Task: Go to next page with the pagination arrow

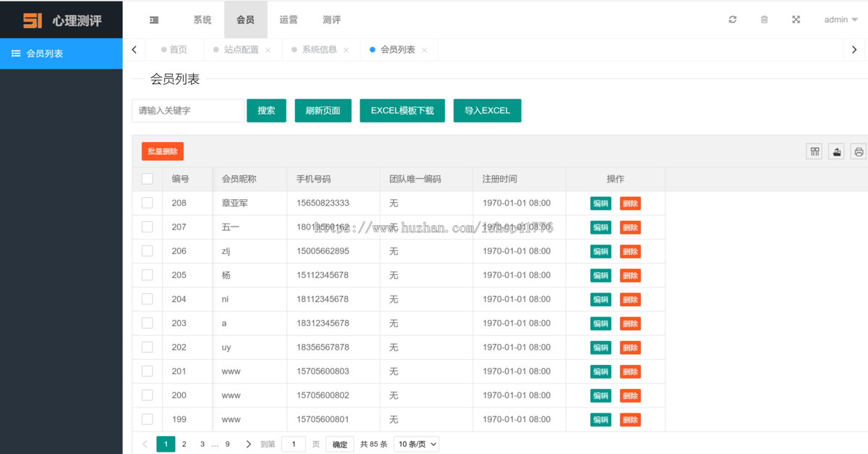Action: coord(249,444)
